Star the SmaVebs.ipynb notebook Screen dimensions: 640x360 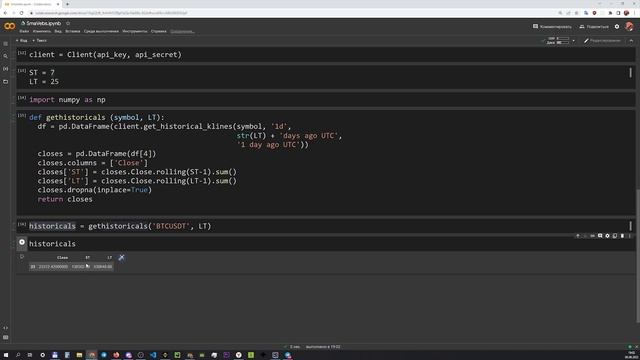(68, 24)
